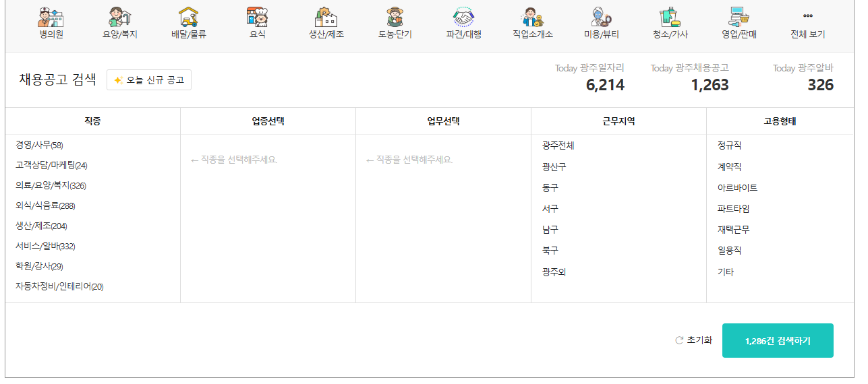Select job type 외식/식음료(288)
Viewport: 868px width, 384px height.
[x=45, y=205]
